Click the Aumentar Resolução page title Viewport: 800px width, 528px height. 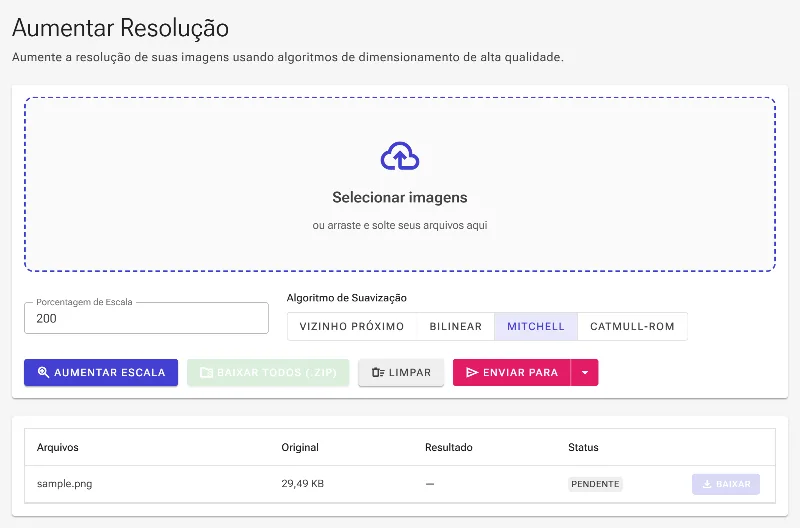[120, 28]
